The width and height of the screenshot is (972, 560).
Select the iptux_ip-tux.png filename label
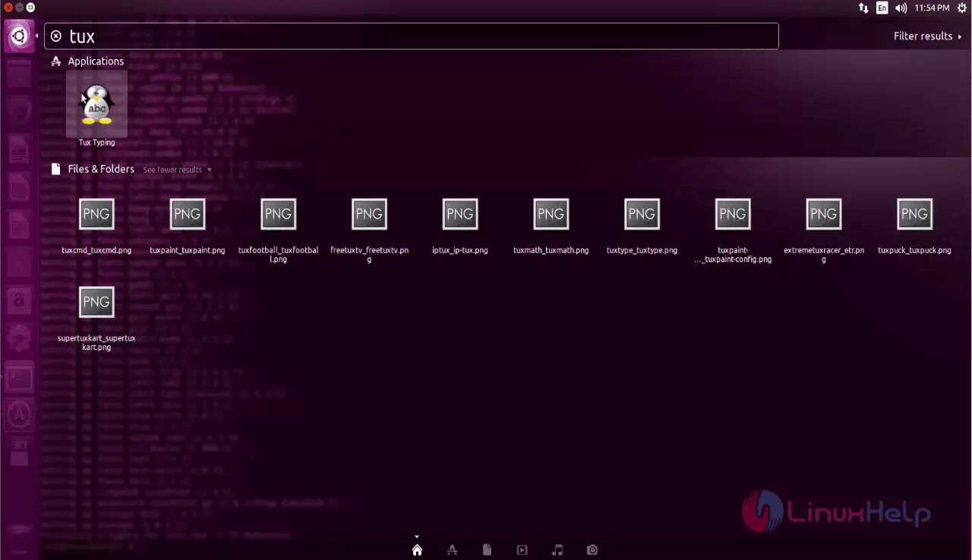point(459,250)
